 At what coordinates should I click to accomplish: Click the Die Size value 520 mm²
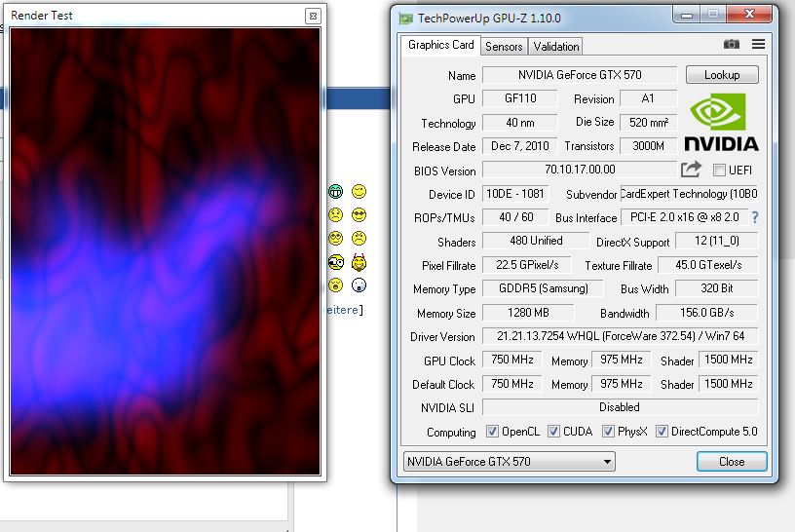(649, 122)
